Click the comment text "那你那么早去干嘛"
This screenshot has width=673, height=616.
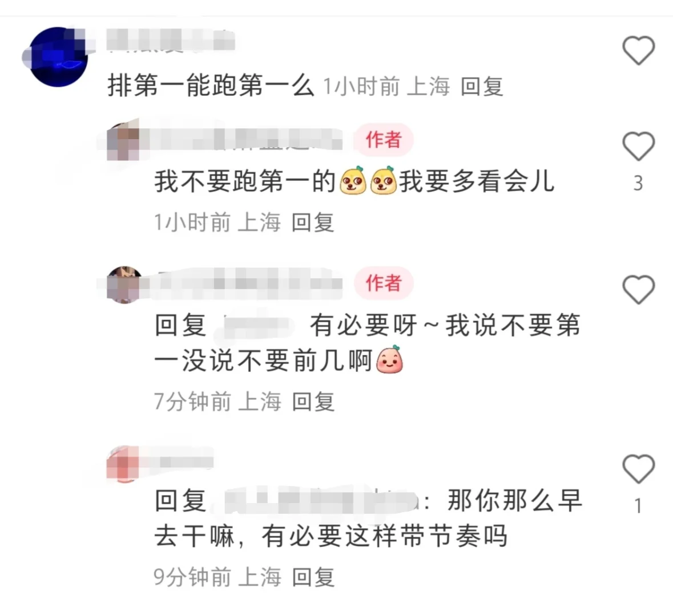tap(368, 518)
